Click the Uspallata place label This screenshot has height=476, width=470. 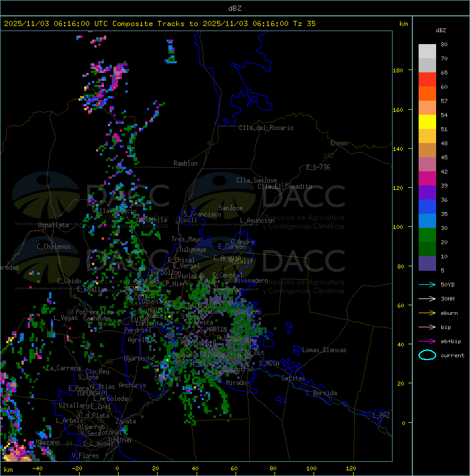pyautogui.click(x=53, y=225)
